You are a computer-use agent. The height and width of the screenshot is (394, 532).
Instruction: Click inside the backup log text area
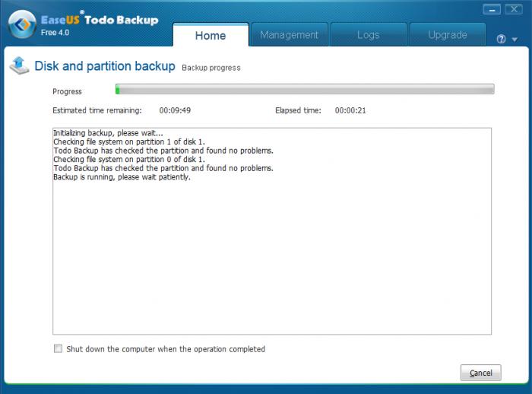click(272, 231)
